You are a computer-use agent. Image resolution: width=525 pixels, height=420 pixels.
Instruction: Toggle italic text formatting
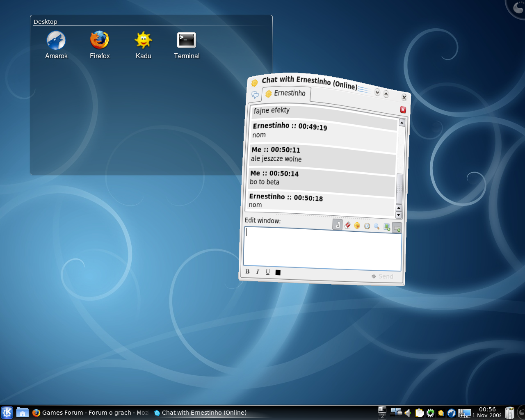[x=258, y=272]
